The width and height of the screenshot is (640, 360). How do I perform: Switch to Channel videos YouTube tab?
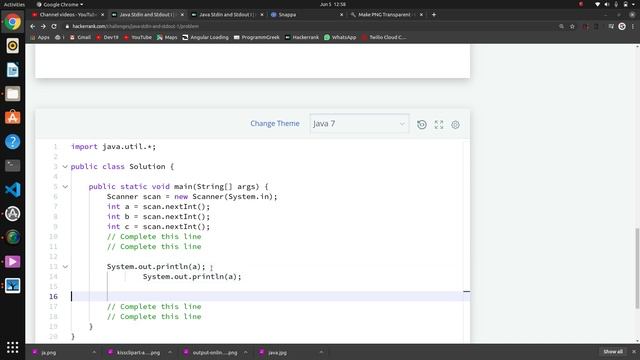tap(67, 15)
